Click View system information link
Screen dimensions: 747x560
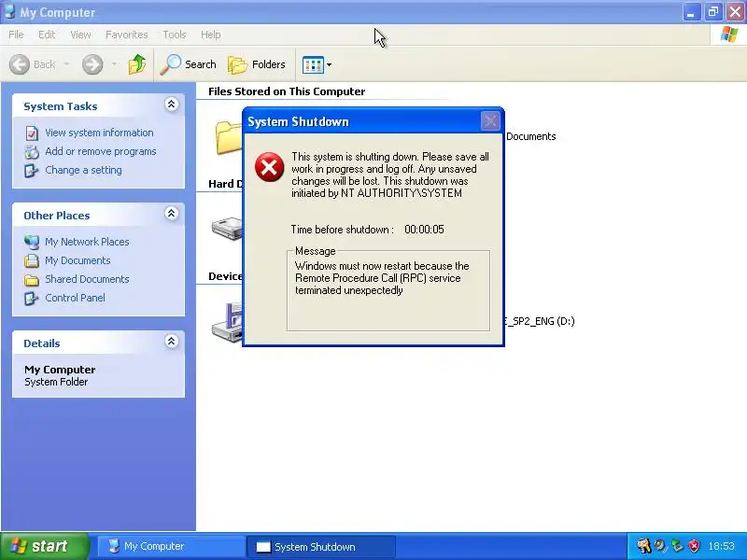tap(99, 133)
